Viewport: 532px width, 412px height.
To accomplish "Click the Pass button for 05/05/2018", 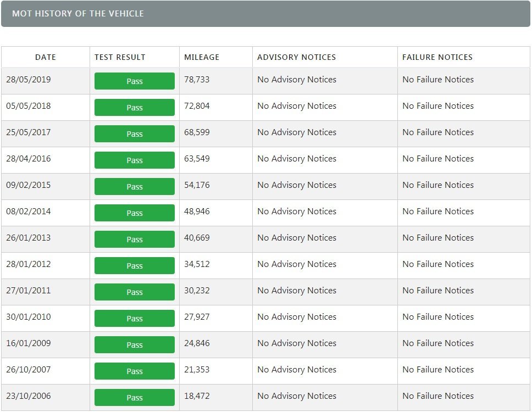I will (134, 107).
